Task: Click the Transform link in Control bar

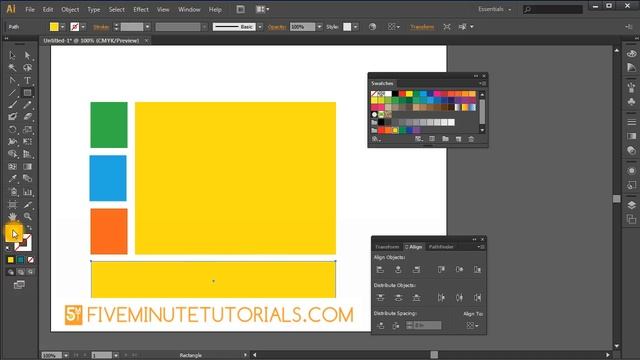Action: pos(422,27)
